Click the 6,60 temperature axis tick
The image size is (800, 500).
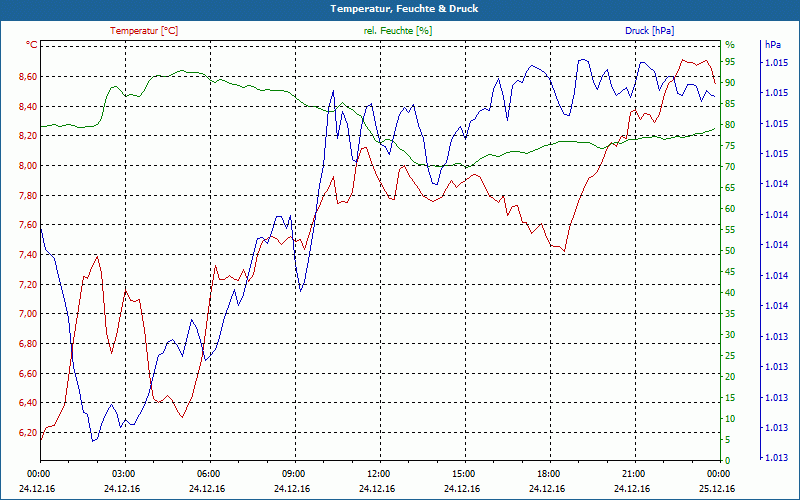pyautogui.click(x=28, y=373)
